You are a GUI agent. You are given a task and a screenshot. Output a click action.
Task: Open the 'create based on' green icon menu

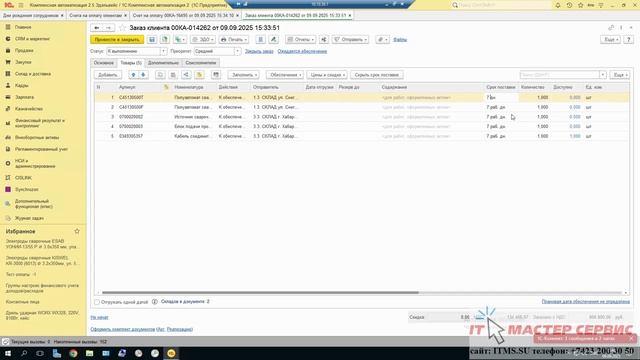click(179, 40)
